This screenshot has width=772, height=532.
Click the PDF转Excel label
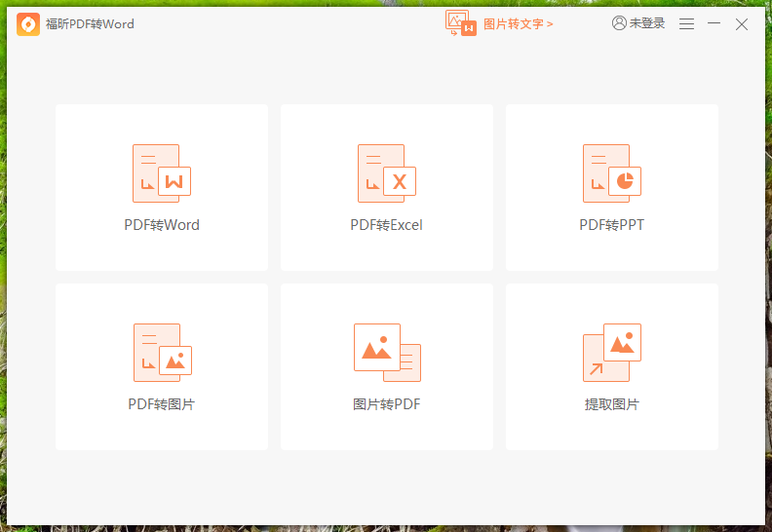(x=386, y=225)
